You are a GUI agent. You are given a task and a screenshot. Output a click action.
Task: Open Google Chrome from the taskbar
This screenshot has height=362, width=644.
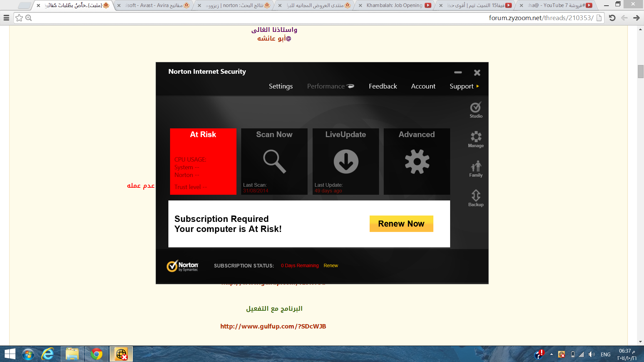click(x=97, y=354)
